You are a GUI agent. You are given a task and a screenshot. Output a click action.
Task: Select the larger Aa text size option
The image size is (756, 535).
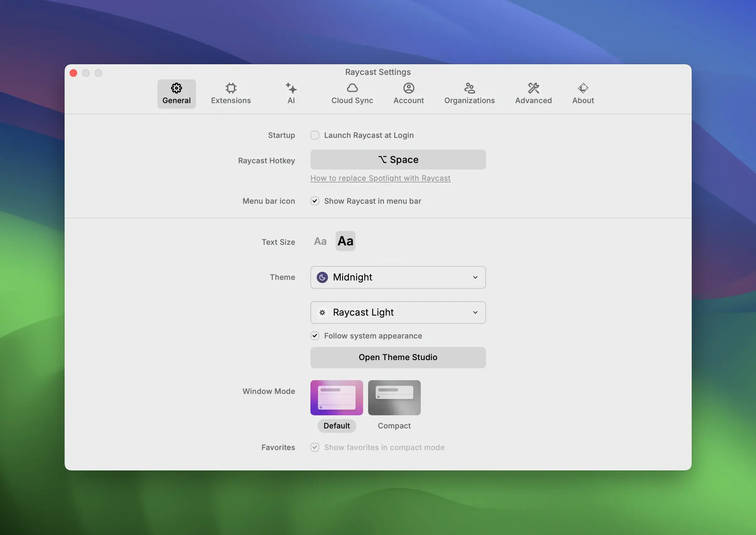click(345, 240)
